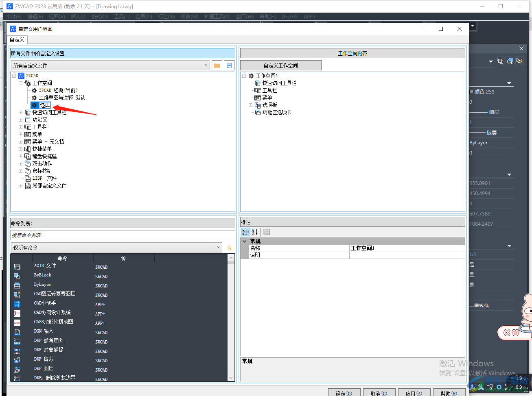Viewport: 532px width, 396px height.
Task: Click the 颜色 253 swatch in properties palette
Action: (x=471, y=92)
